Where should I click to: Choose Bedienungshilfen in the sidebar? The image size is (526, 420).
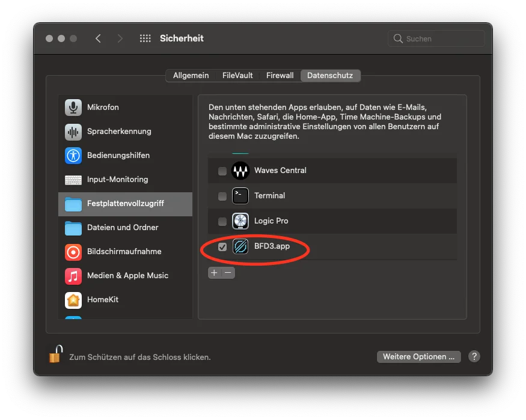pos(125,156)
